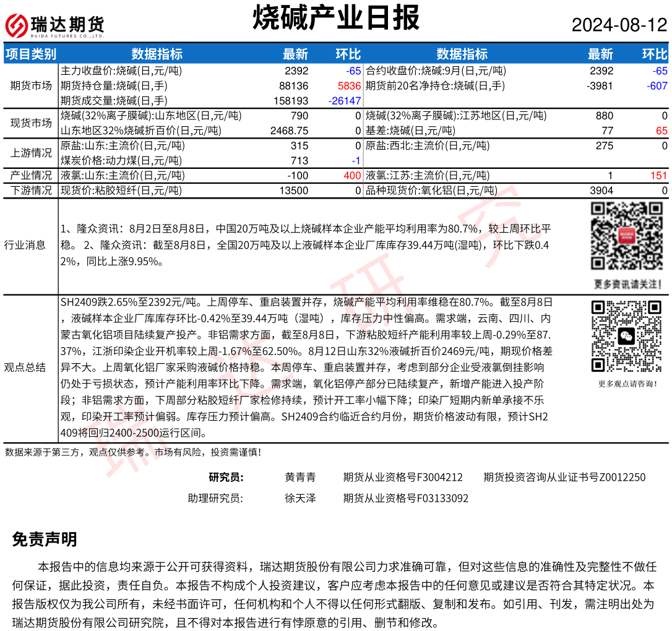The height and width of the screenshot is (631, 672).
Task: Click the Ruida Futures logo
Action: 54,25
